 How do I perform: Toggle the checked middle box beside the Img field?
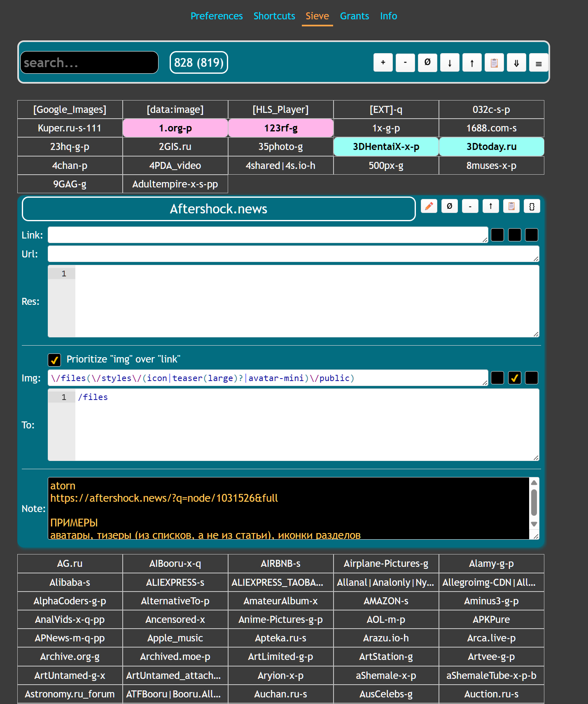(515, 378)
